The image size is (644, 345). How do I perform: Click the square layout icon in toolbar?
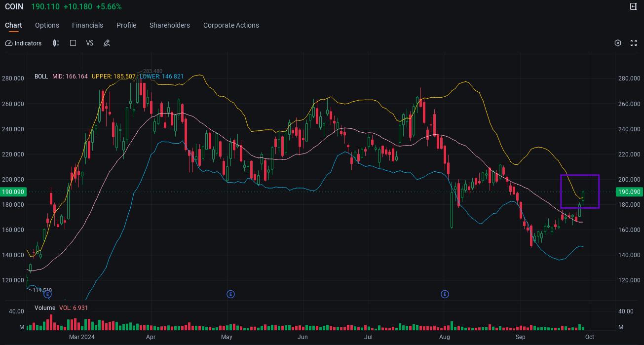click(x=73, y=43)
